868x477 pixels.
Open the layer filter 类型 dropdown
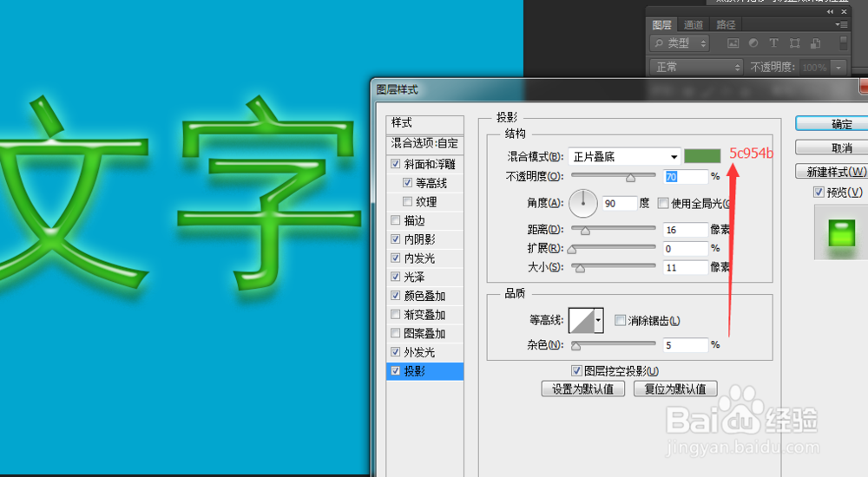[680, 43]
